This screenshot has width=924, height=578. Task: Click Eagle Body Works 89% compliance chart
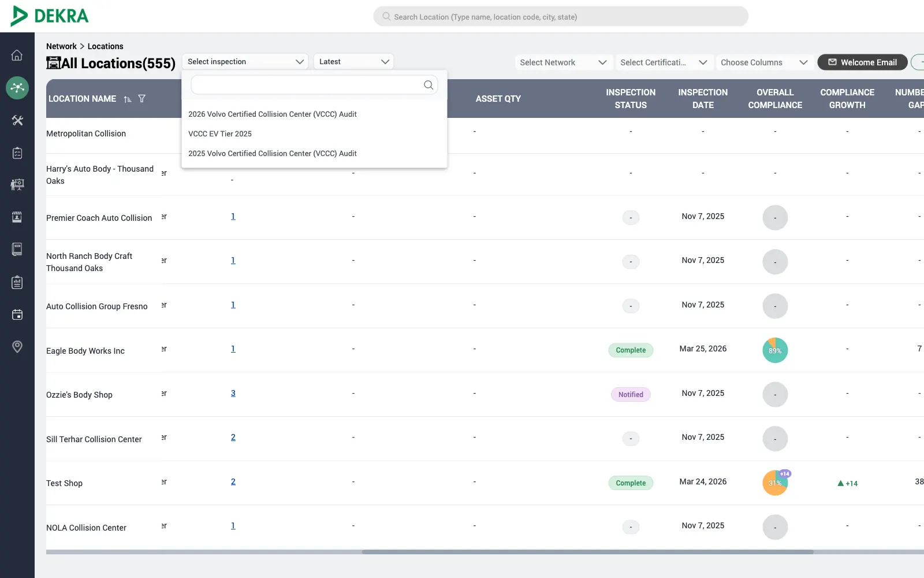(x=775, y=350)
